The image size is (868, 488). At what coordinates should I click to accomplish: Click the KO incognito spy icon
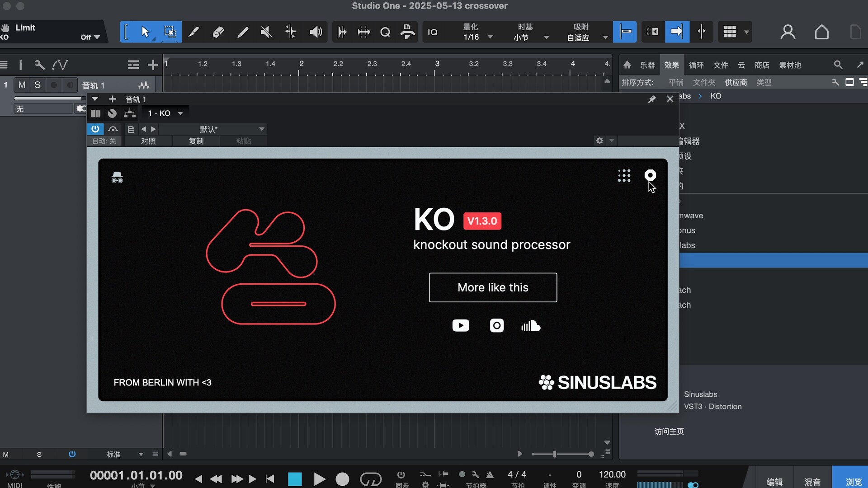tap(117, 177)
